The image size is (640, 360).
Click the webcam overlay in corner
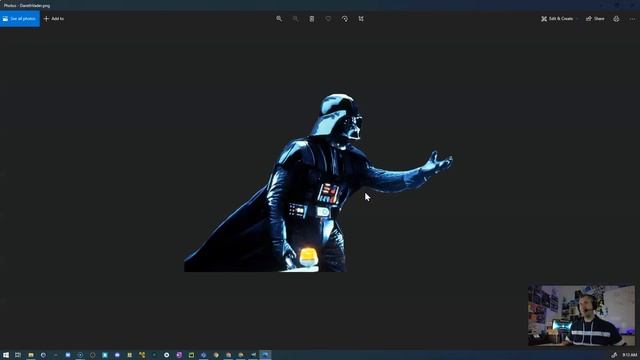click(x=581, y=316)
